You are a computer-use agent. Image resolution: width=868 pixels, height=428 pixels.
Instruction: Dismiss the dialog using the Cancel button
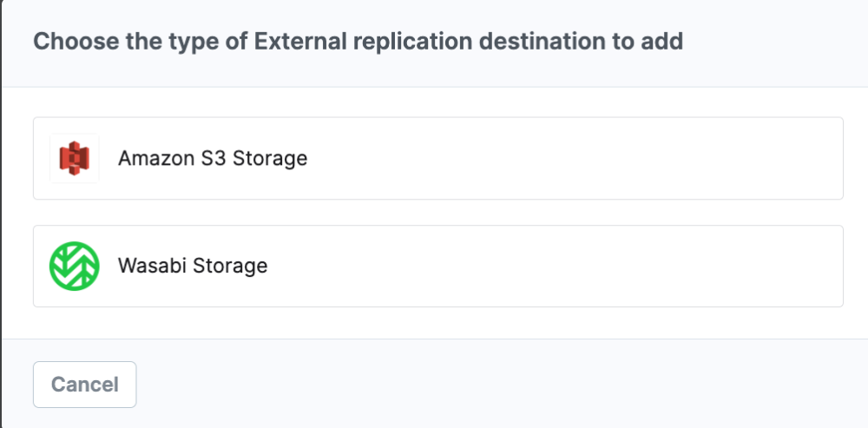coord(85,385)
